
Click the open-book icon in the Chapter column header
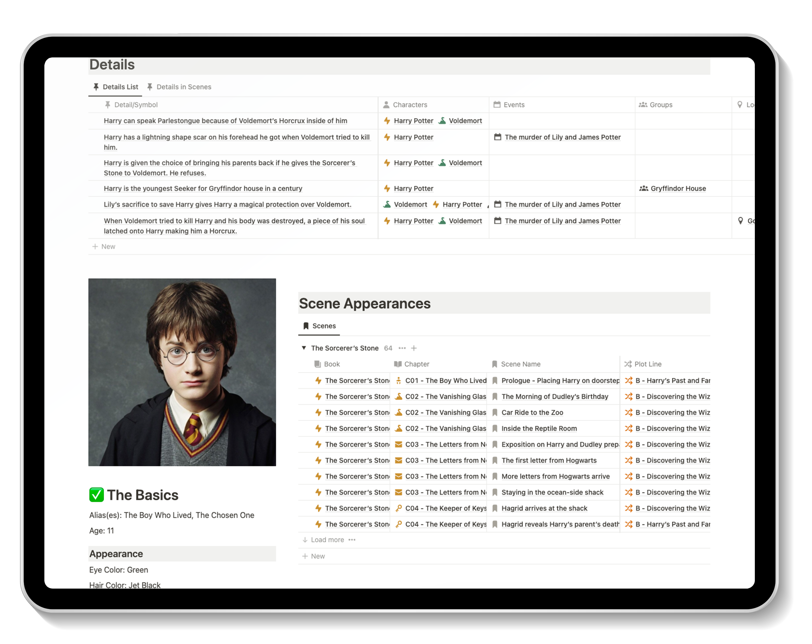(x=398, y=364)
